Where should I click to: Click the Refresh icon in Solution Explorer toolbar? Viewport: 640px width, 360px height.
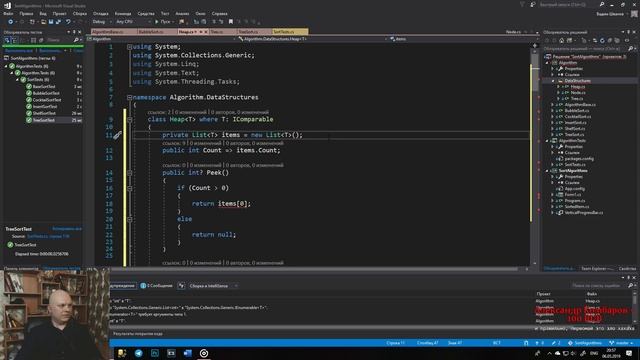point(602,40)
